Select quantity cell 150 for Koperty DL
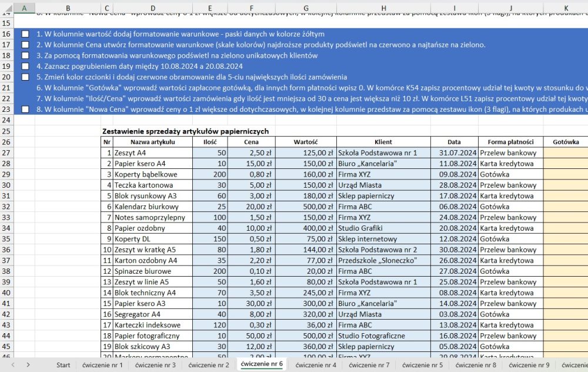Image resolution: width=588 pixels, height=372 pixels. click(210, 239)
